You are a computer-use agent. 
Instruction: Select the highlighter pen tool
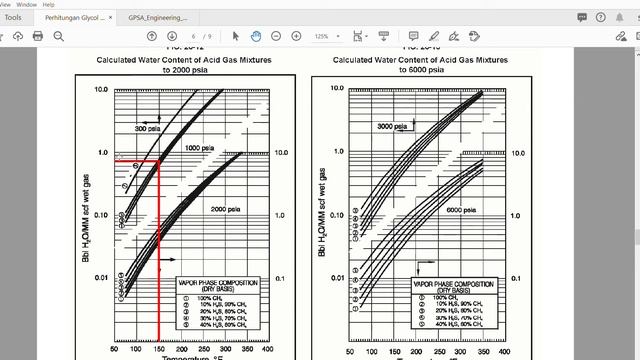pos(434,36)
